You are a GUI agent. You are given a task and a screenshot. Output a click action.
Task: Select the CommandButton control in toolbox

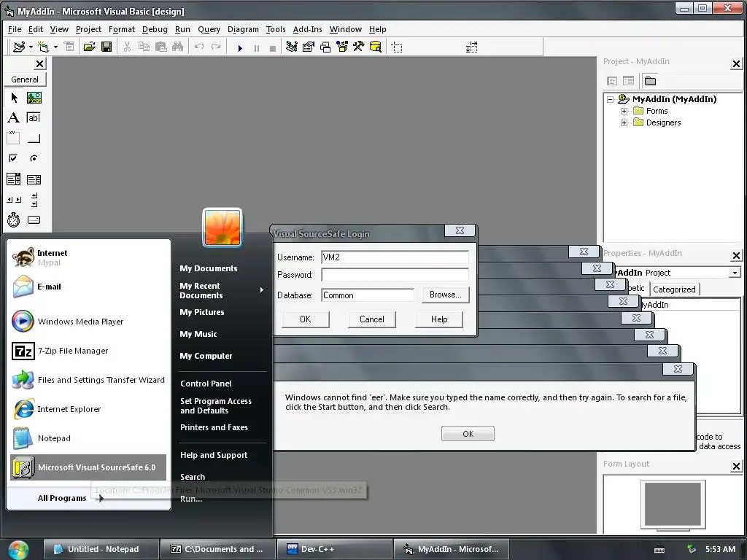tap(34, 138)
